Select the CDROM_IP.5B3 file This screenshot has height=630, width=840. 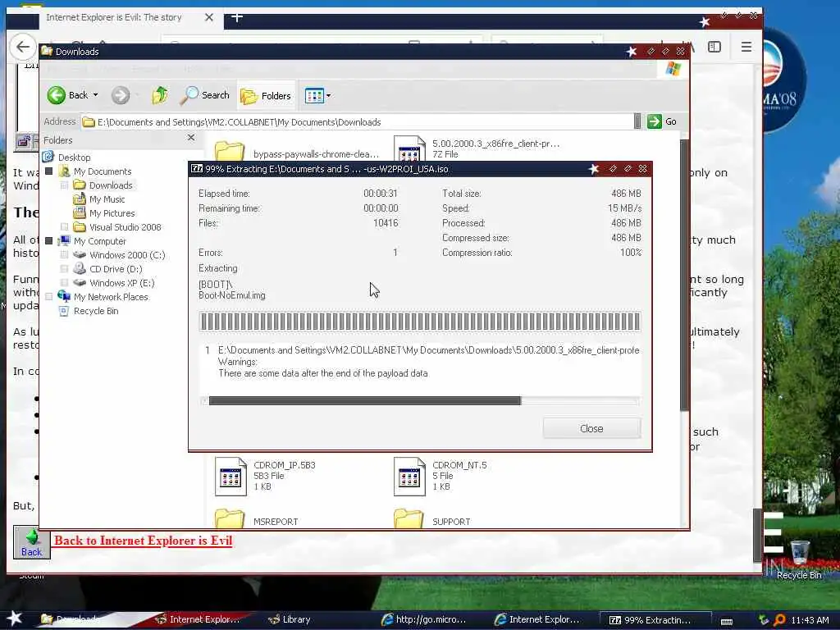coord(265,477)
